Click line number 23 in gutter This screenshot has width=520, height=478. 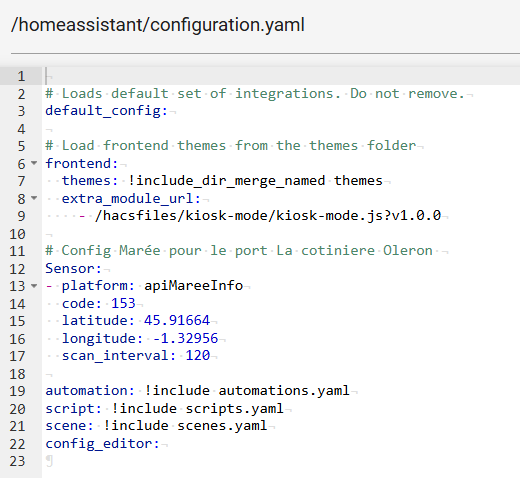pyautogui.click(x=17, y=461)
